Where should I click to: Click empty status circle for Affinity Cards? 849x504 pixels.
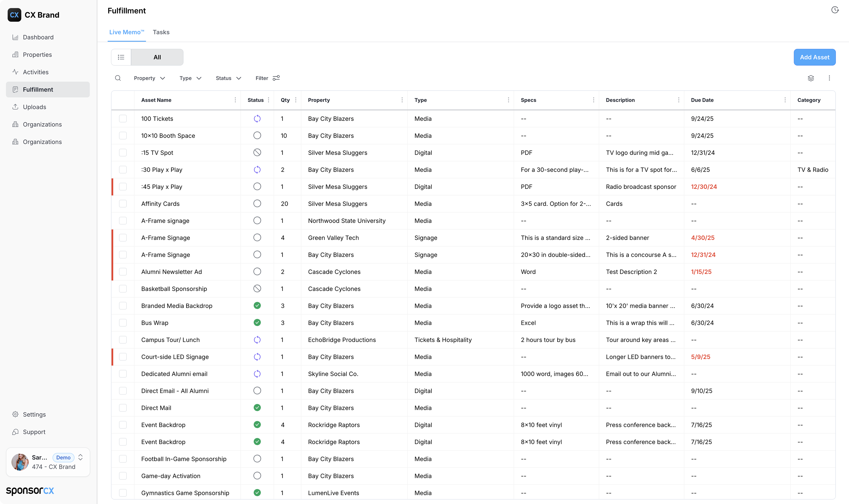click(257, 203)
